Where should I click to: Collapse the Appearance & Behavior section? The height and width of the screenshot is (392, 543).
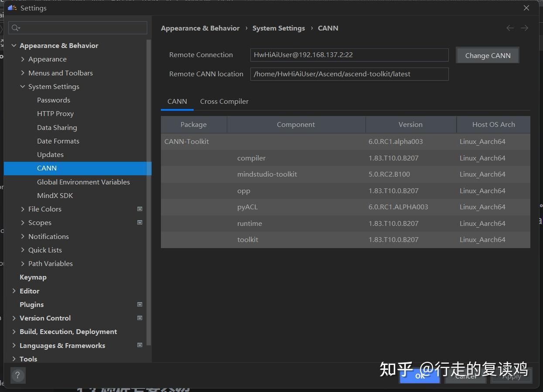coord(14,45)
